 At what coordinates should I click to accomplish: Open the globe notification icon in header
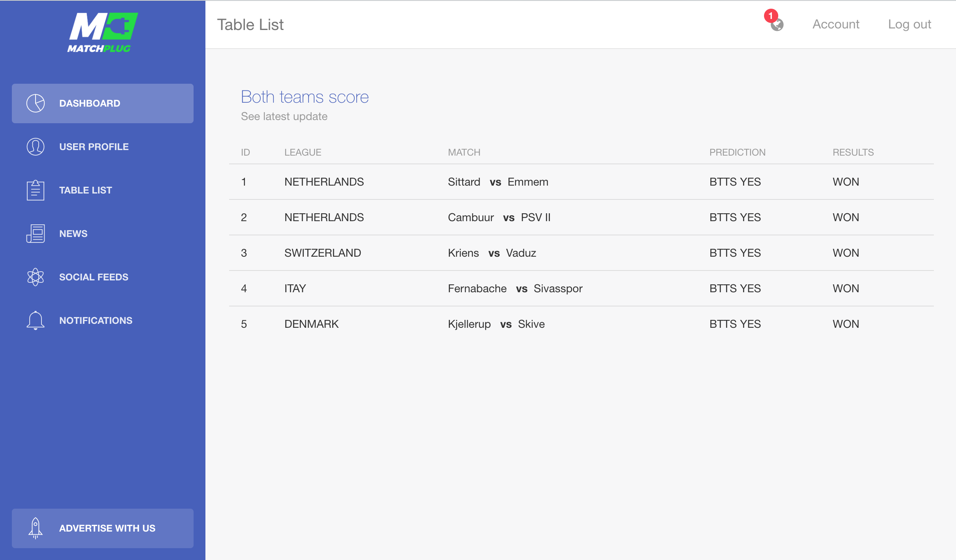[x=778, y=26]
